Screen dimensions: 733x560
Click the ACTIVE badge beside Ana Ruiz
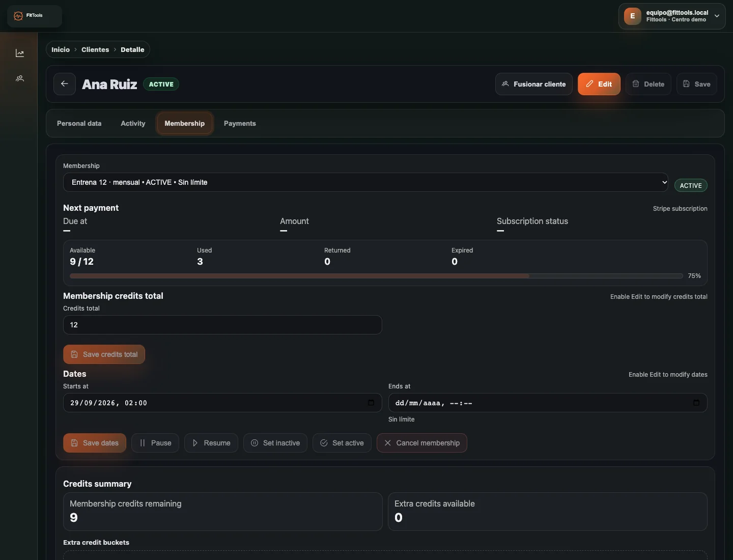click(x=161, y=84)
